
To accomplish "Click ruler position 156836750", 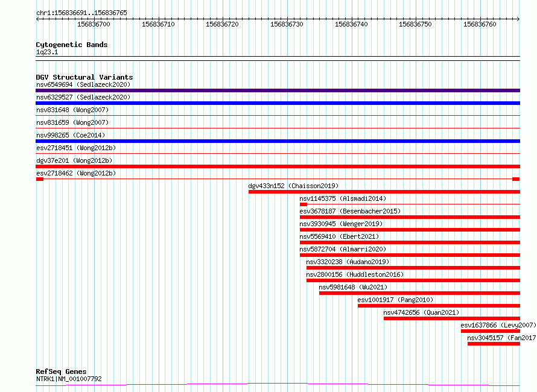I will coord(416,24).
